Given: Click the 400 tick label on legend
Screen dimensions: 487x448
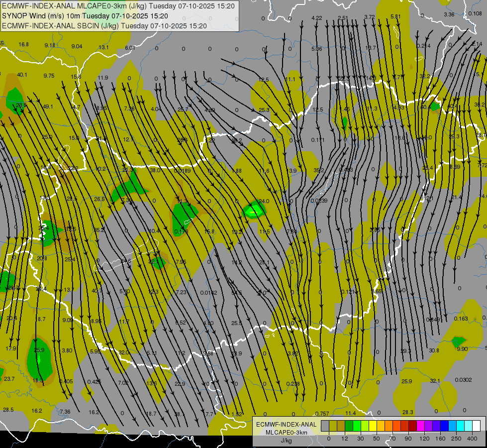Looking at the screenshot, I should coord(472,438).
